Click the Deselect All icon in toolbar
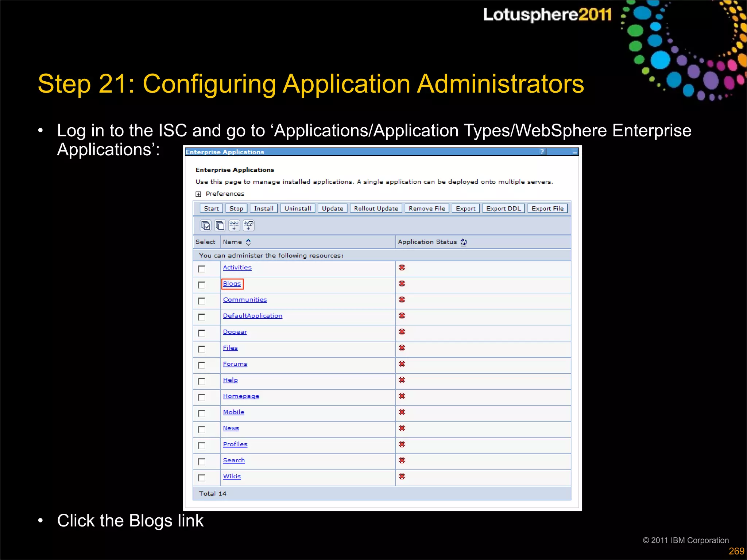The height and width of the screenshot is (560, 747). [x=220, y=226]
